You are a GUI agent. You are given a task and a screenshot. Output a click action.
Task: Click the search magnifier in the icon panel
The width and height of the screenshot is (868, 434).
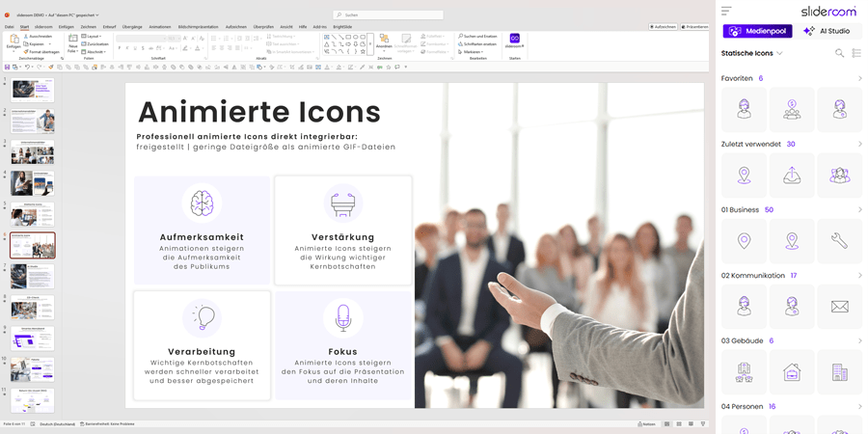(839, 53)
